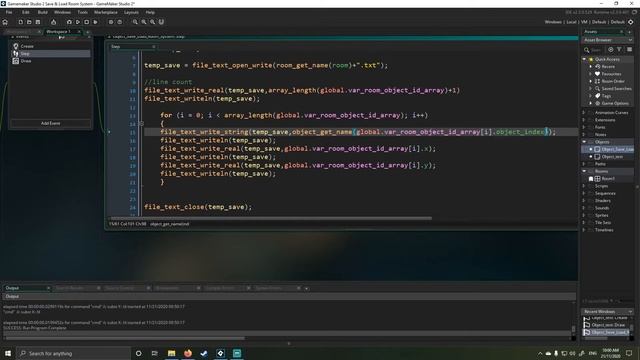Screen dimensions: 640x360
Task: Expand Favourites under Quick Access
Action: point(591,74)
